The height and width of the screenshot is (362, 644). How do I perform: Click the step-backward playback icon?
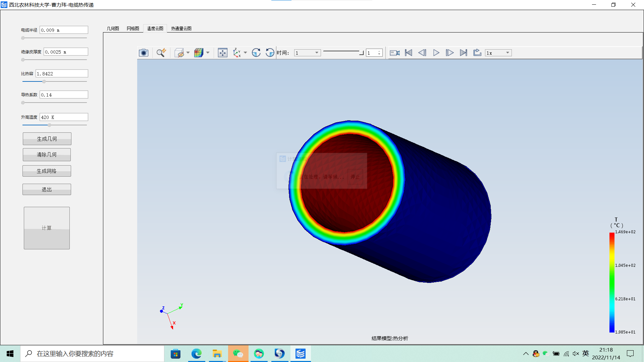click(x=422, y=53)
